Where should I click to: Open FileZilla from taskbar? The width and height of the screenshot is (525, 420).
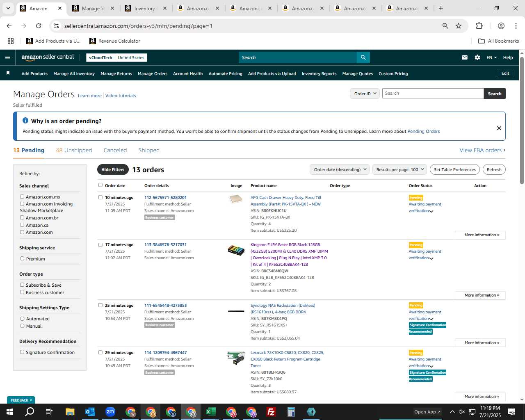271,412
